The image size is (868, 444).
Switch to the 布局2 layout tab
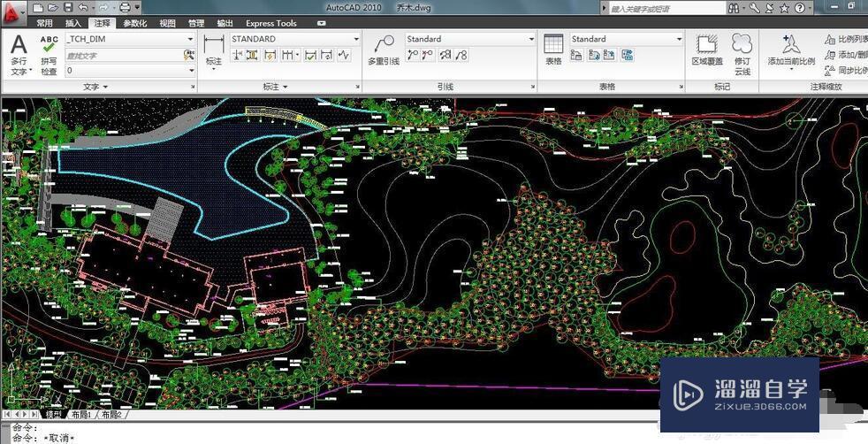[112, 414]
